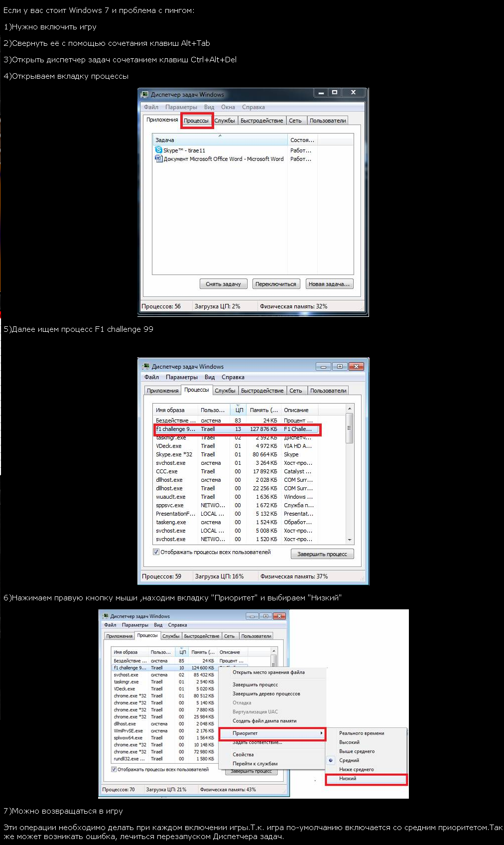Choose the 'Реального времени' priority option
Image resolution: width=504 pixels, height=845 pixels.
(x=362, y=733)
